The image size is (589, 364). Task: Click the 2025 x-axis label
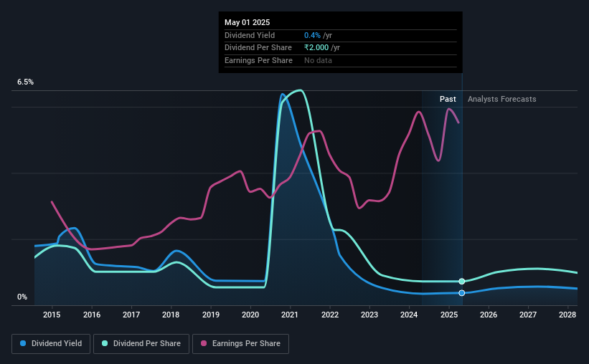[x=449, y=315]
